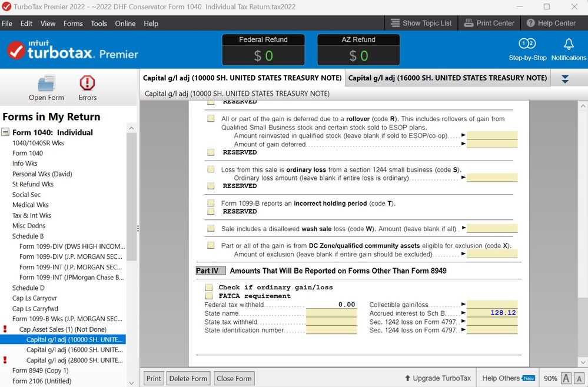Open the form tabs overflow dropdown arrow
The width and height of the screenshot is (588, 387).
click(x=564, y=79)
